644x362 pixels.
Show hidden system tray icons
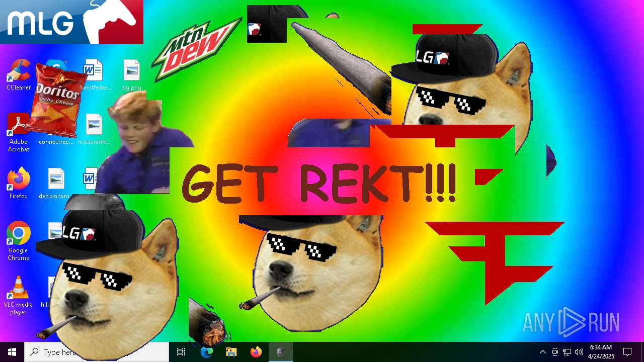pos(543,352)
